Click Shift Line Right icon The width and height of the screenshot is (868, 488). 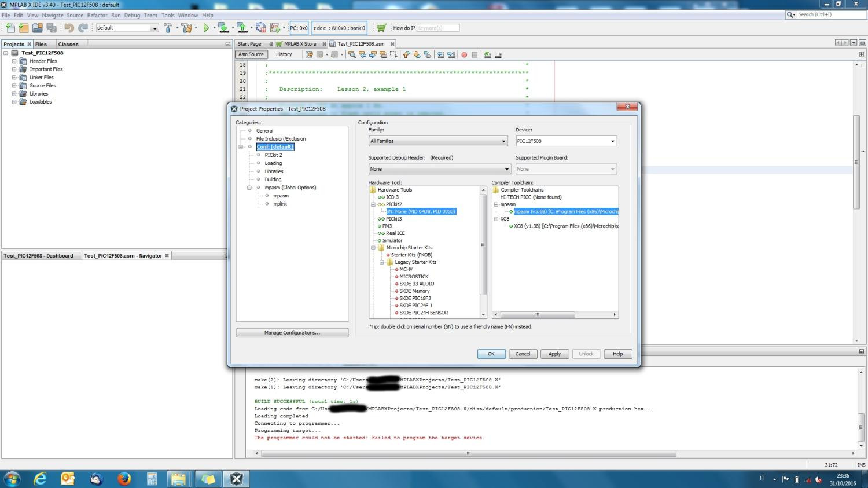451,54
